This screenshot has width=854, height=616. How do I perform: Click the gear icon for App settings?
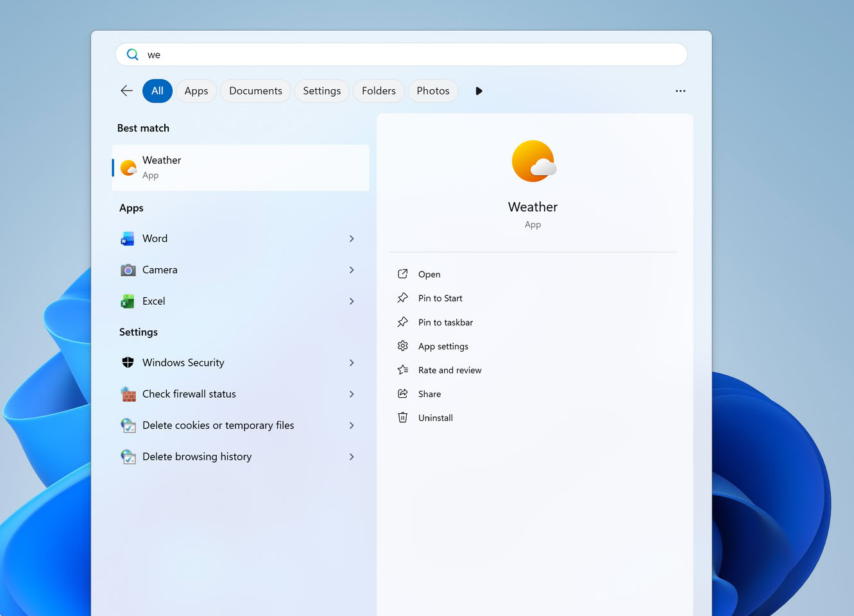coord(403,346)
